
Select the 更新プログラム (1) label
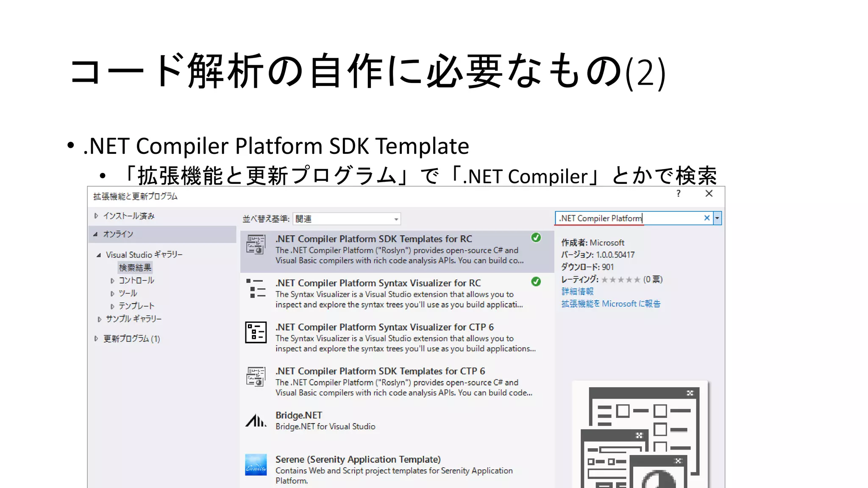coord(132,338)
